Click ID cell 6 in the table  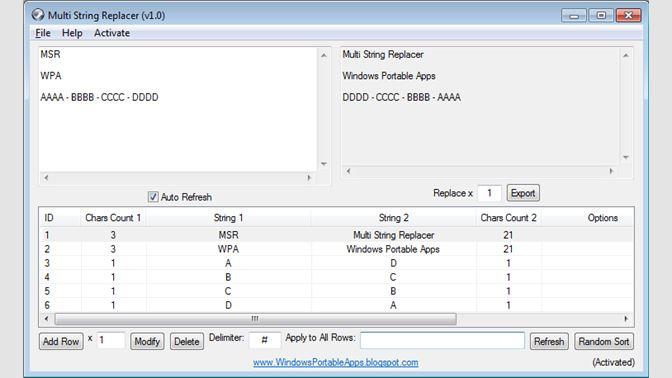click(47, 306)
